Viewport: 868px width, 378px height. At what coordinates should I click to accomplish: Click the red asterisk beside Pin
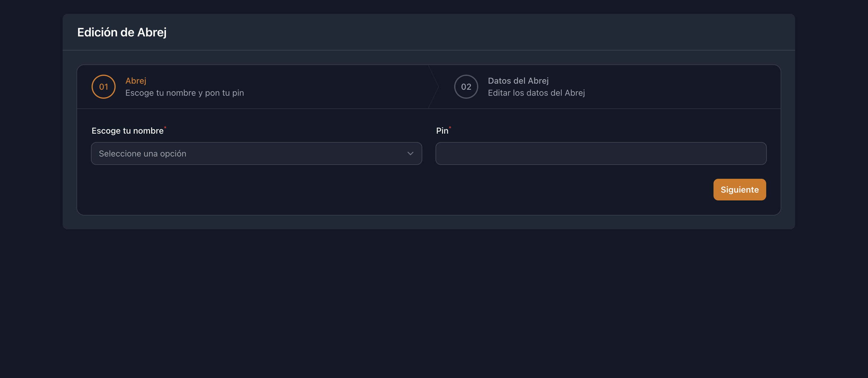pyautogui.click(x=450, y=127)
